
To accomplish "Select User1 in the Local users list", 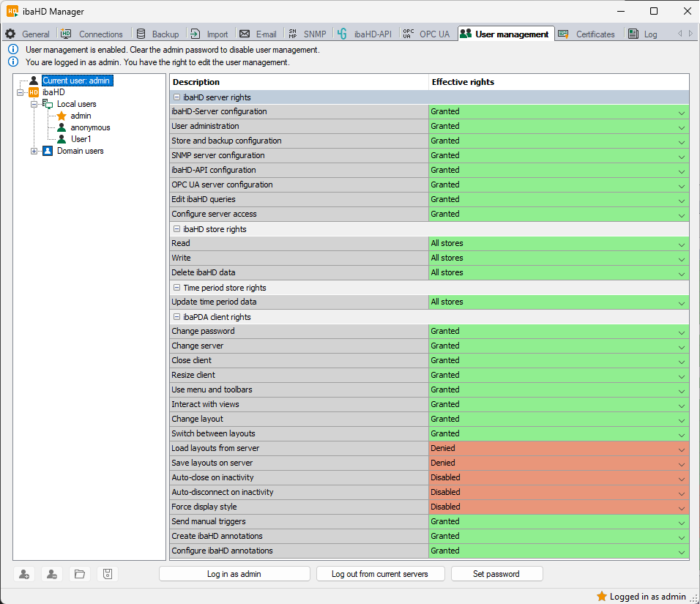I will [81, 139].
